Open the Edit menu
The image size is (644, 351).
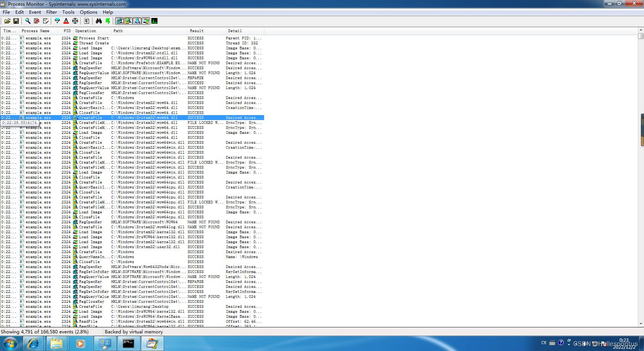pyautogui.click(x=19, y=12)
